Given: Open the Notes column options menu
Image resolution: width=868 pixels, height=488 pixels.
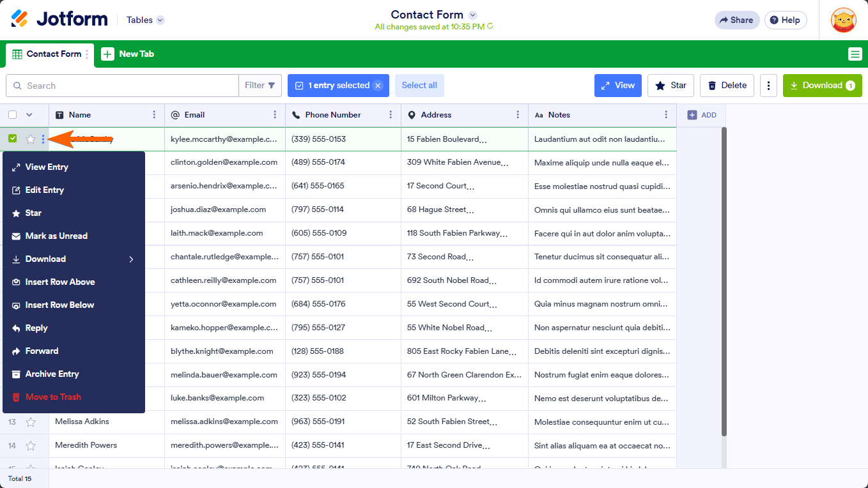Looking at the screenshot, I should [667, 115].
